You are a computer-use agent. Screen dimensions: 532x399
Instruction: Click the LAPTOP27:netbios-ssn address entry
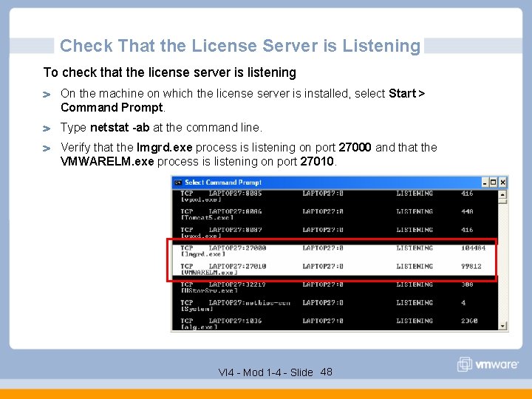coord(250,303)
